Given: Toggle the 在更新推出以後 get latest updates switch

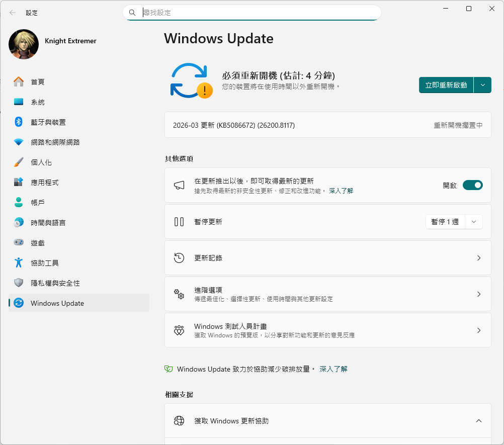Looking at the screenshot, I should [472, 185].
